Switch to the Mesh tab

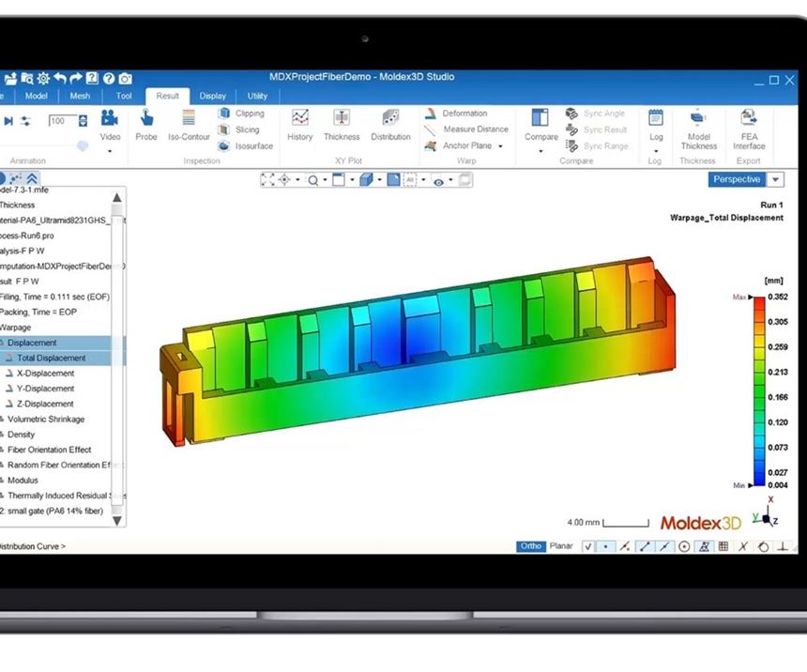tap(80, 96)
